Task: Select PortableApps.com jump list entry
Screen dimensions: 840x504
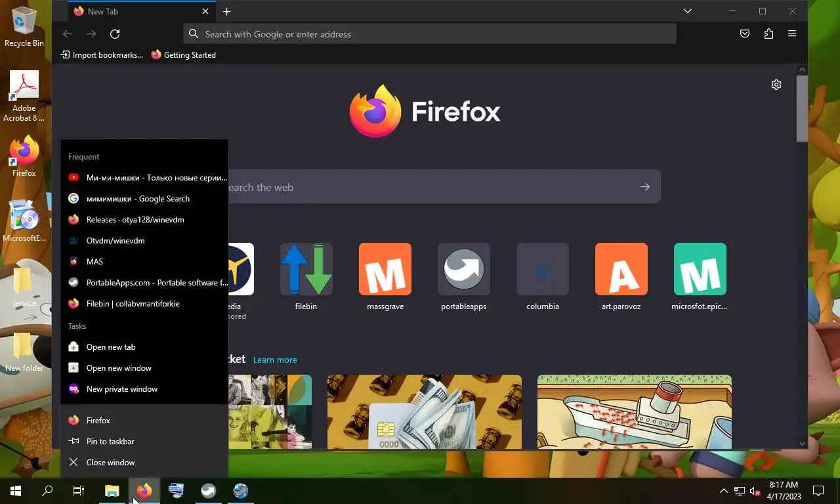Action: [x=144, y=282]
